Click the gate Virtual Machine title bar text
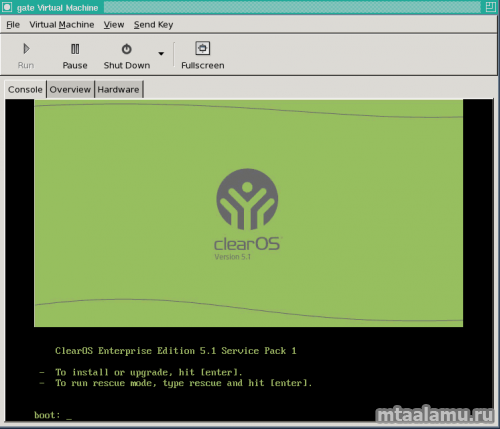 (x=57, y=8)
